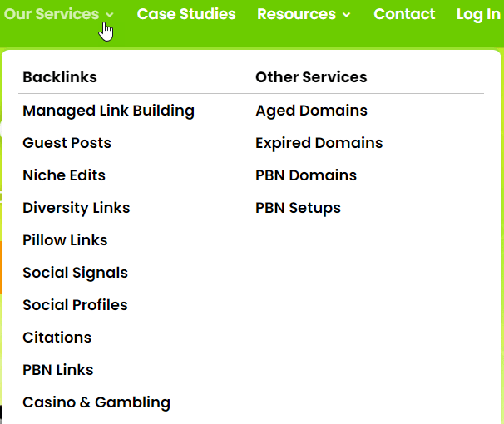
Task: Open the Case Studies page
Action: (x=186, y=14)
